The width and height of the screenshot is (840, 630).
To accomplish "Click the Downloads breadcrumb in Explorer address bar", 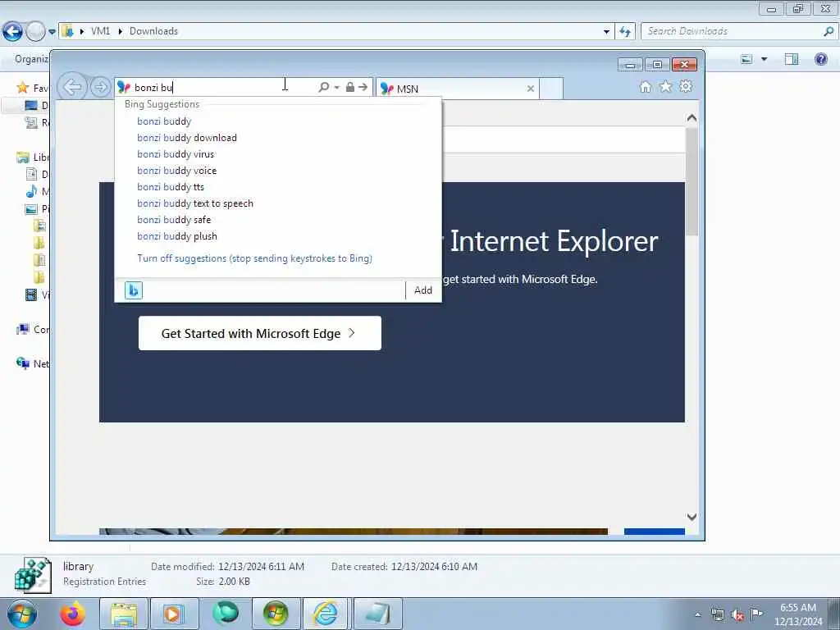I will pyautogui.click(x=153, y=31).
